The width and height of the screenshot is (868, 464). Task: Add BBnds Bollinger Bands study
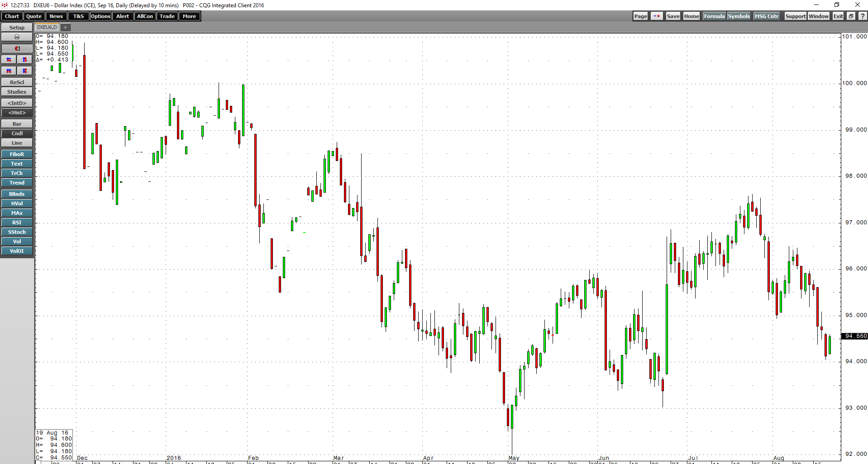click(17, 194)
